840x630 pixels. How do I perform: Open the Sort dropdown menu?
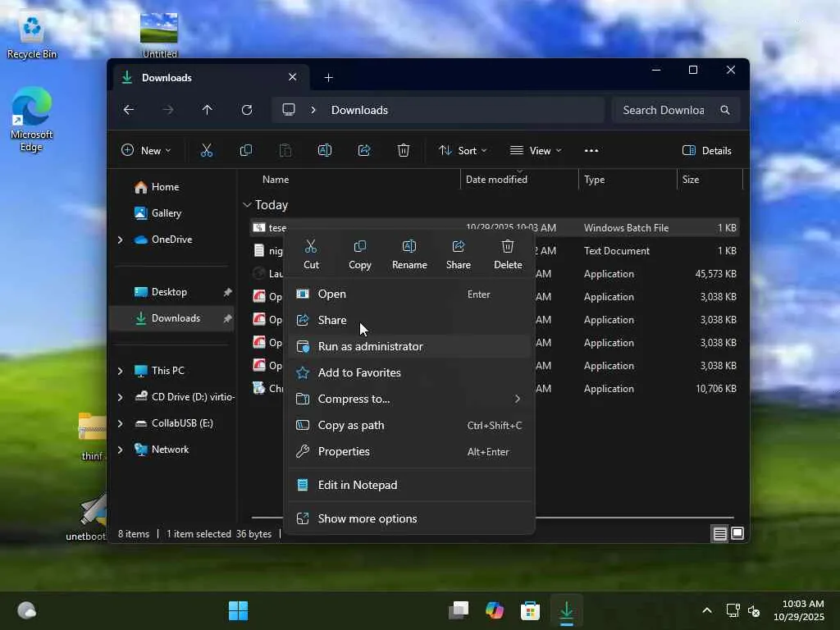pyautogui.click(x=463, y=150)
